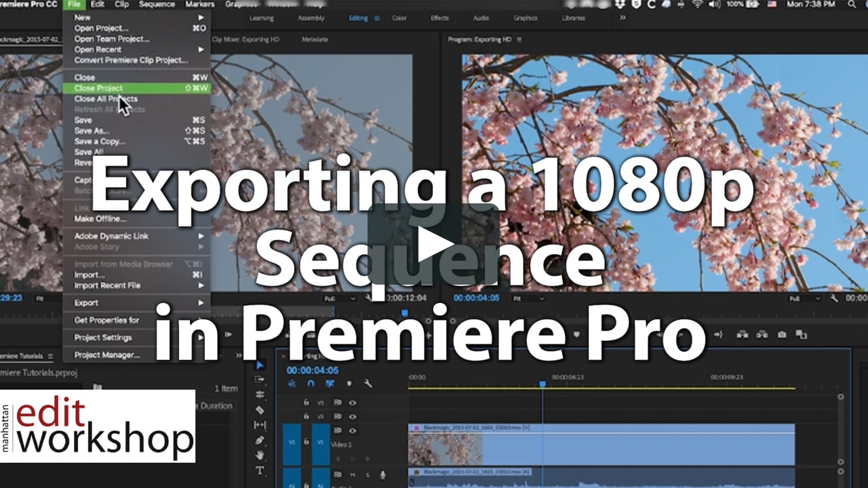Open Program: Exporting HD panel menu icon

[x=519, y=40]
